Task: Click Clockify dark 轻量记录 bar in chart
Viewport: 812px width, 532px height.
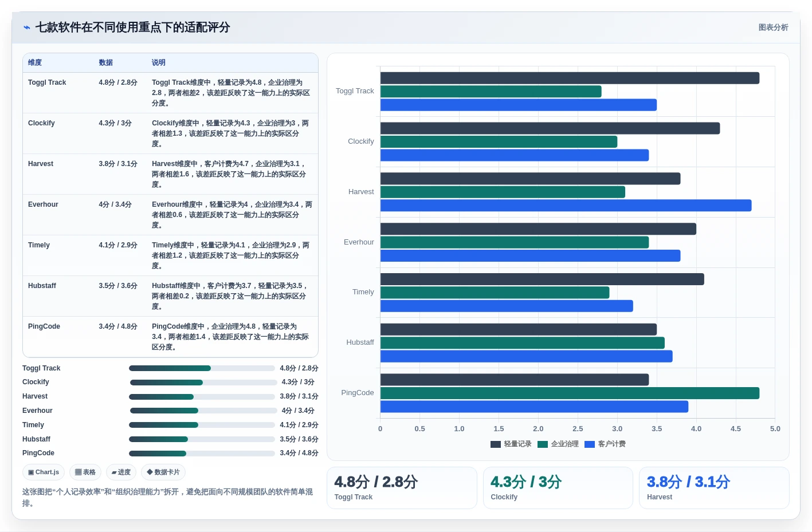Action: 550,128
